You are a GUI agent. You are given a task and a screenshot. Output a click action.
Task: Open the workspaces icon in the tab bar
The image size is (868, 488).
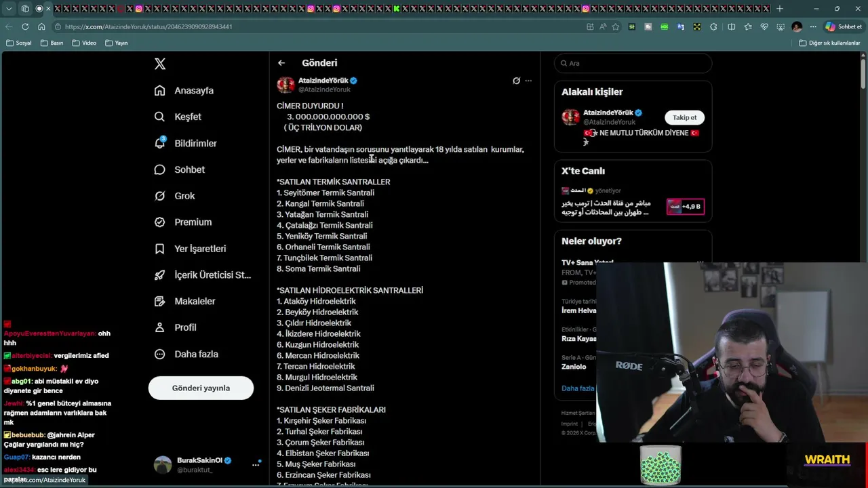[25, 9]
